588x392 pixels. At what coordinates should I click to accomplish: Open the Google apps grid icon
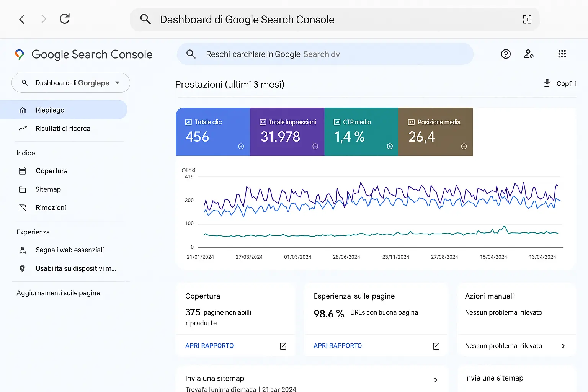coord(562,54)
